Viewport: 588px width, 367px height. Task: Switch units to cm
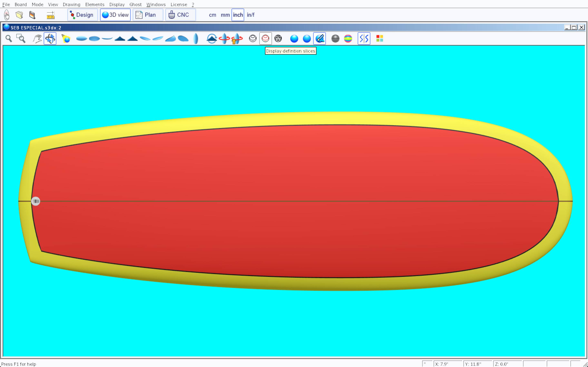coord(212,15)
